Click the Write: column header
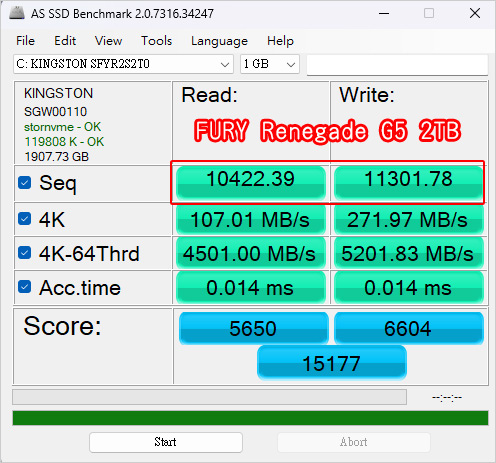Screen dimensions: 496x463 pos(367,95)
